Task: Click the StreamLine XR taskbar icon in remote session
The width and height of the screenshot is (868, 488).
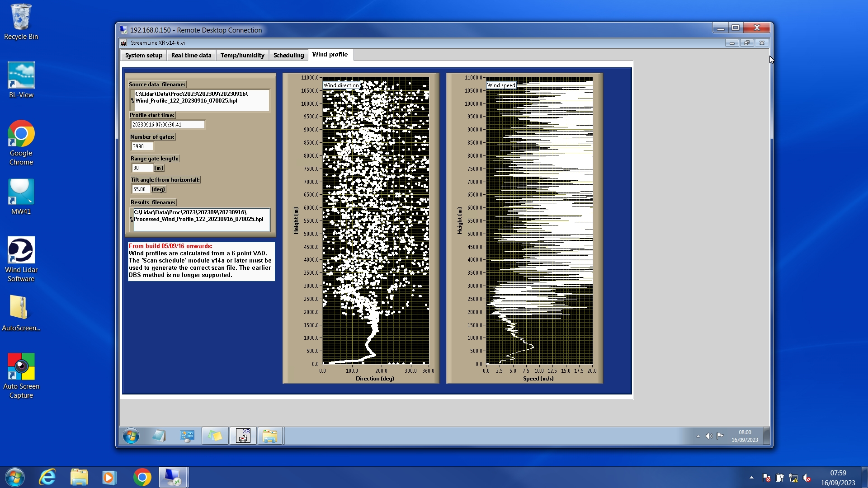Action: point(243,436)
